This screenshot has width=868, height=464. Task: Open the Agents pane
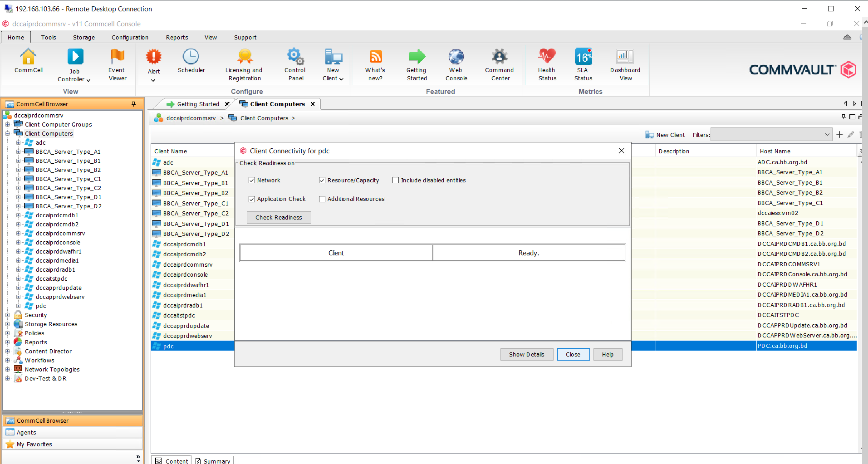pyautogui.click(x=73, y=432)
